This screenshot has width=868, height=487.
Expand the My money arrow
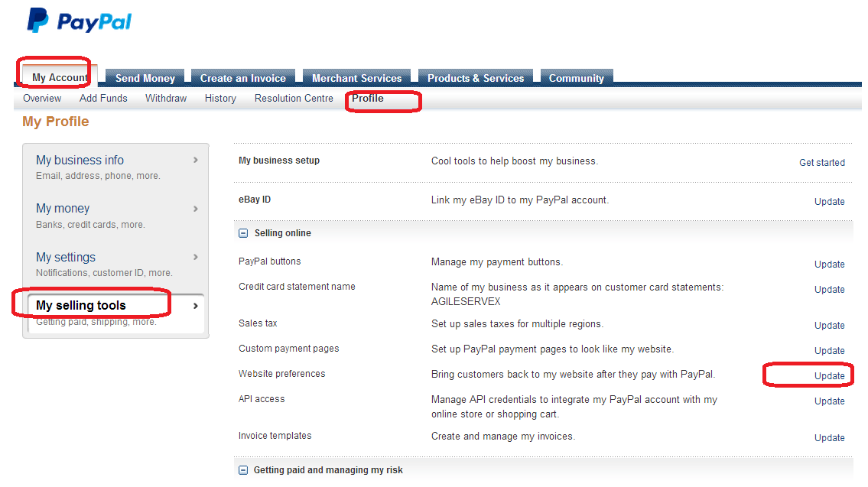[196, 209]
